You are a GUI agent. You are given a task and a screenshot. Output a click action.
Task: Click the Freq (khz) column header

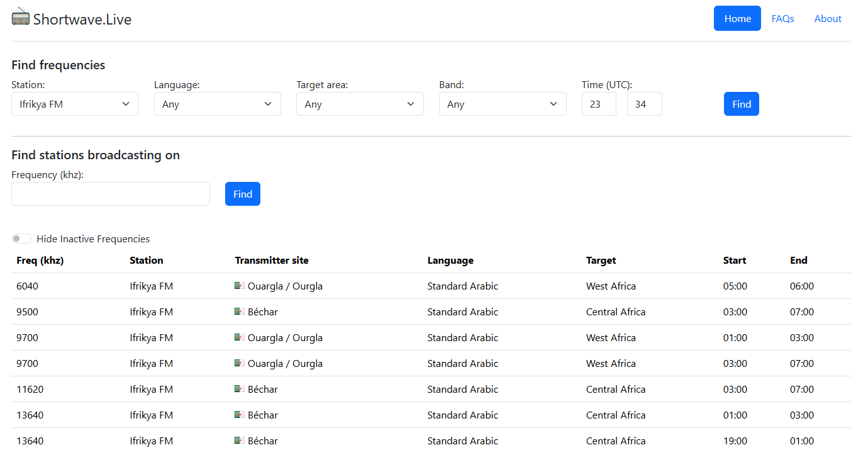pyautogui.click(x=40, y=260)
